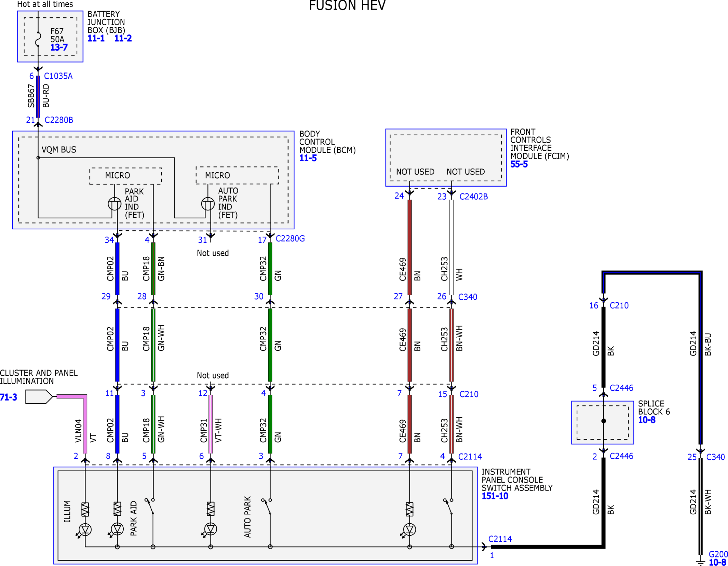This screenshot has width=728, height=566.
Task: Click the C210 label beside pin 16
Action: (619, 306)
